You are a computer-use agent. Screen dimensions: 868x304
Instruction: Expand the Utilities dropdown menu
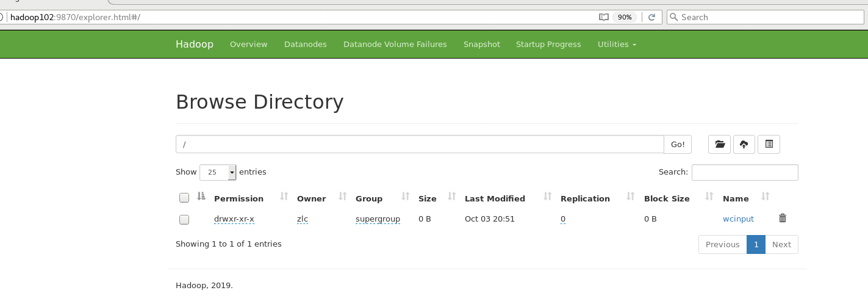[x=617, y=44]
